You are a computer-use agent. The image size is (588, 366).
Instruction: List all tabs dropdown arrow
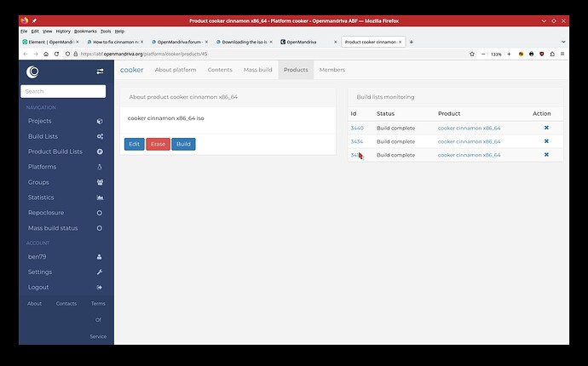563,42
